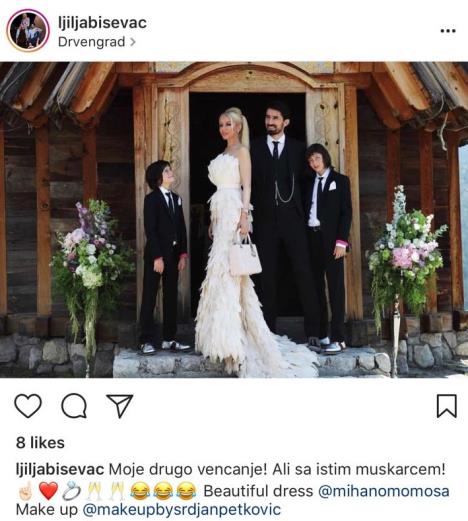Tap the red heart emoji in caption
The height and width of the screenshot is (521, 468).
[49, 491]
